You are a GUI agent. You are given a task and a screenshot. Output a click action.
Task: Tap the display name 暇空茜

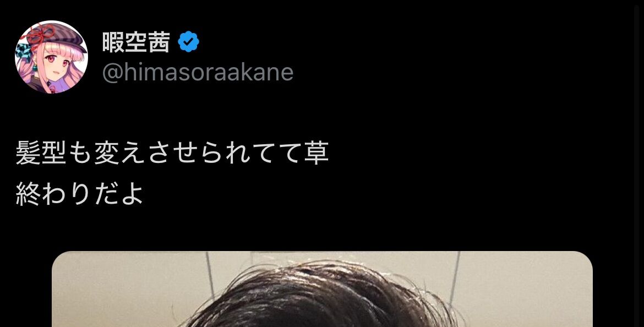[136, 42]
